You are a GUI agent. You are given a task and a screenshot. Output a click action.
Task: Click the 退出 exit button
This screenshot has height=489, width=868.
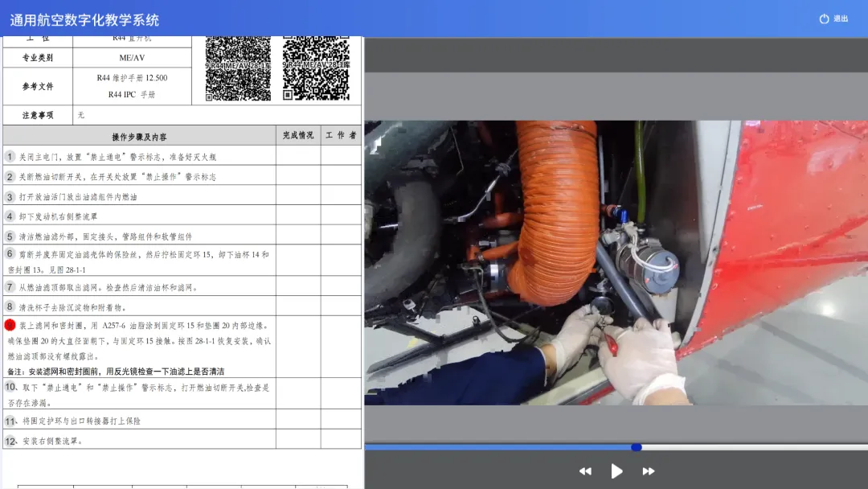(833, 18)
